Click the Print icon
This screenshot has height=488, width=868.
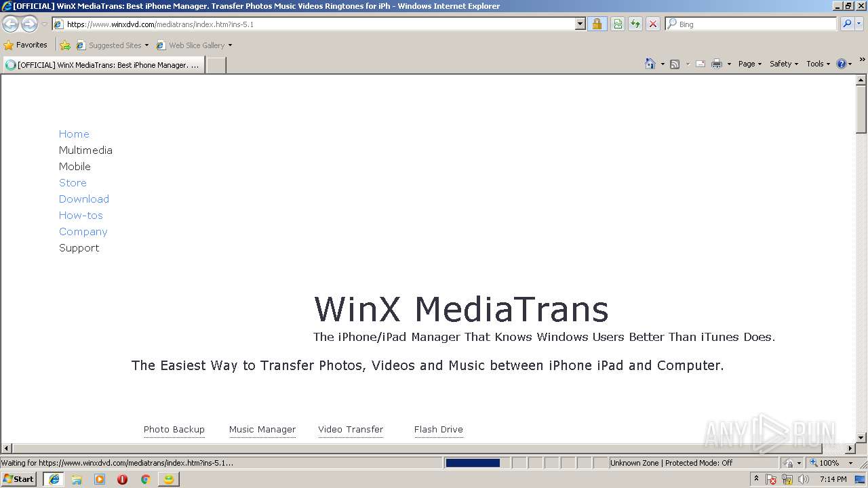[717, 64]
